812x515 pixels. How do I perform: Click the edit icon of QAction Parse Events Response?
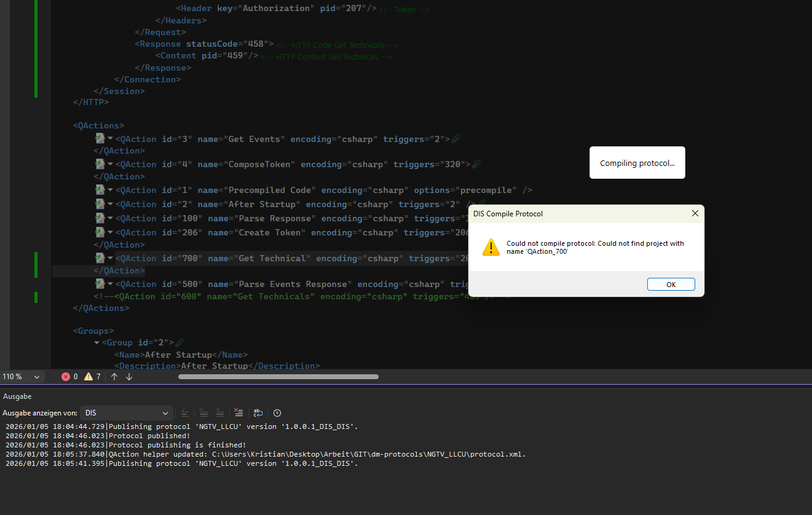tap(100, 284)
